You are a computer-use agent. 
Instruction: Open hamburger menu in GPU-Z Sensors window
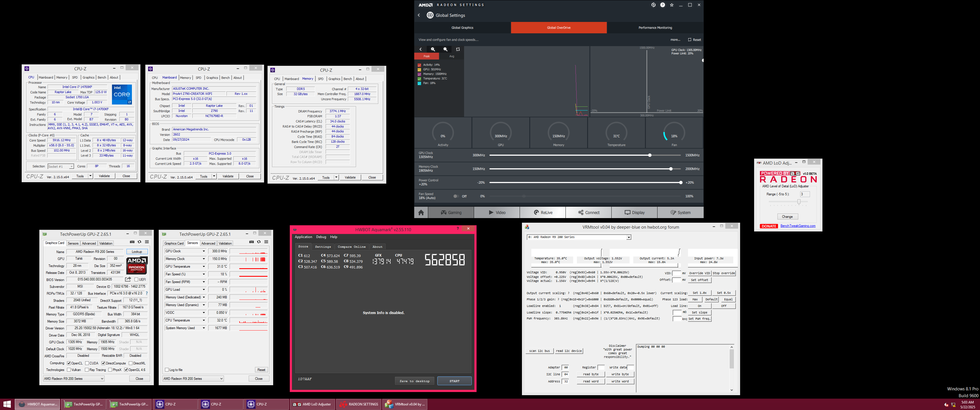tap(266, 242)
